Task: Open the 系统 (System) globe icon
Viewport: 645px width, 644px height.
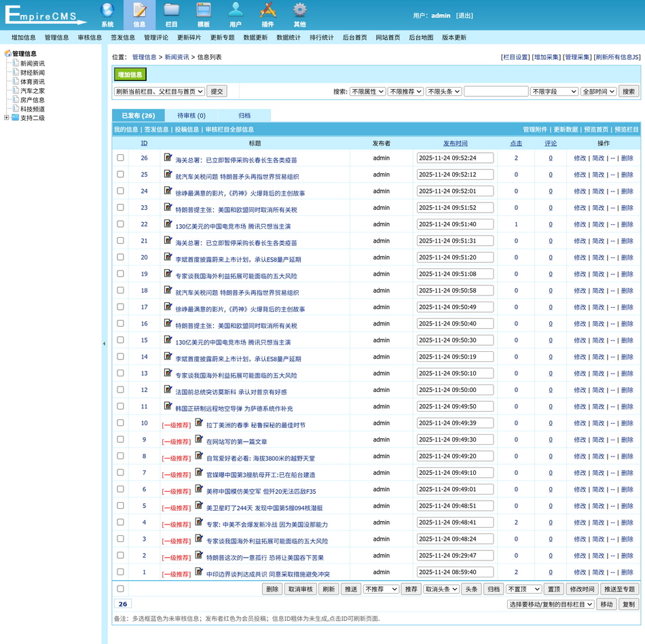Action: [107, 10]
